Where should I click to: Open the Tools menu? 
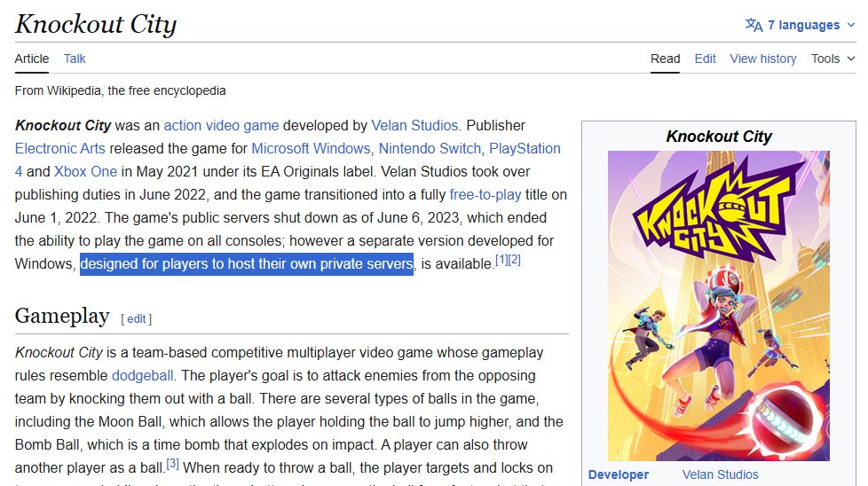click(833, 59)
